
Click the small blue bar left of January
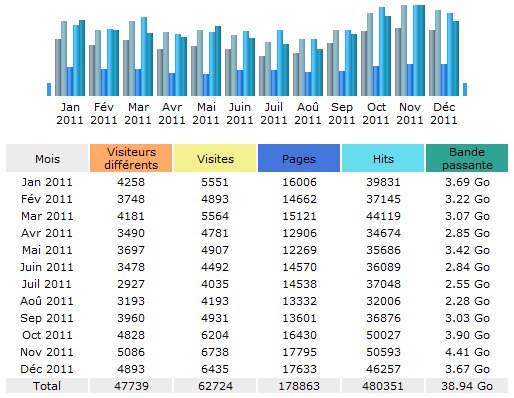click(x=49, y=89)
